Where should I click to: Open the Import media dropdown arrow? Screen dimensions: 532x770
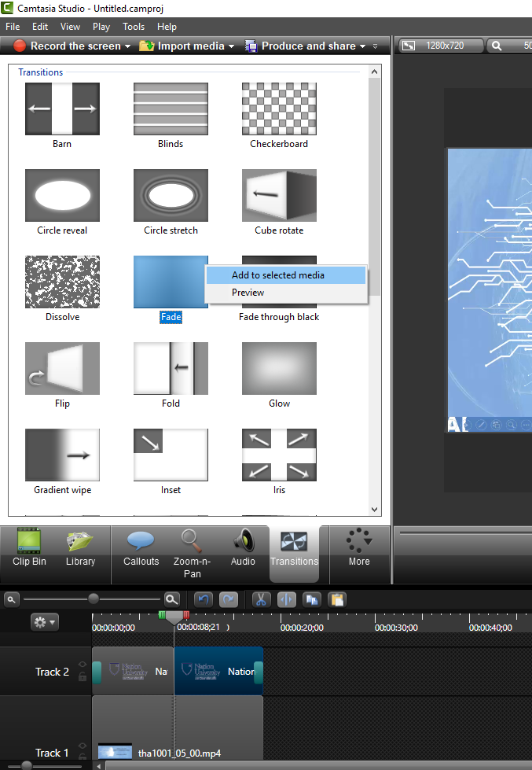pyautogui.click(x=231, y=46)
